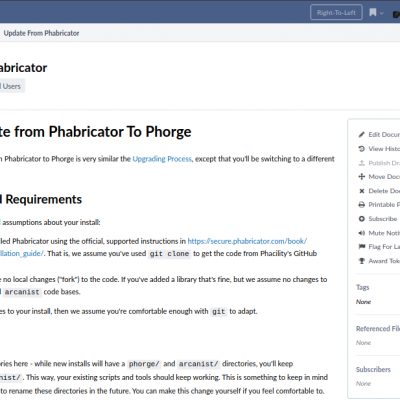
Task: Click the Referenced Files sidebar heading
Action: [378, 328]
